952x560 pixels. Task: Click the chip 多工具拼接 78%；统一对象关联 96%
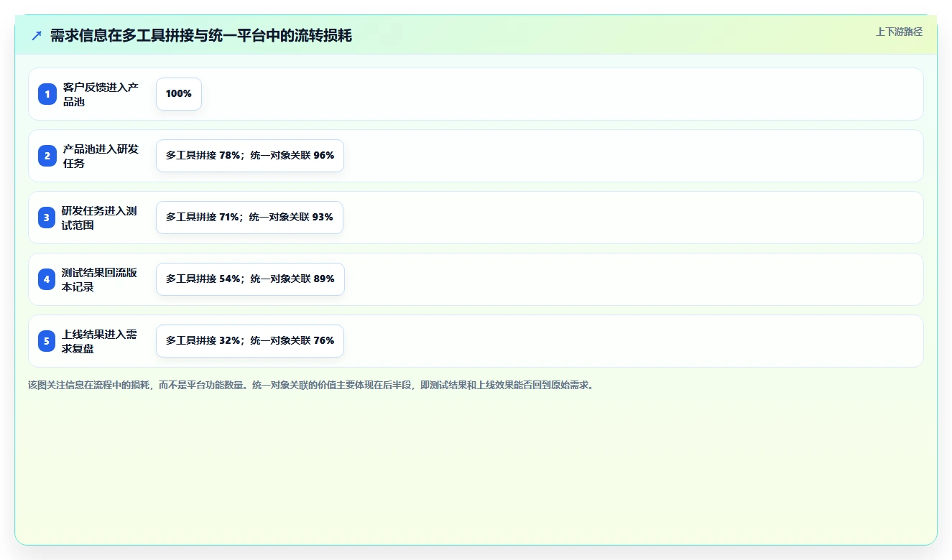pos(250,156)
